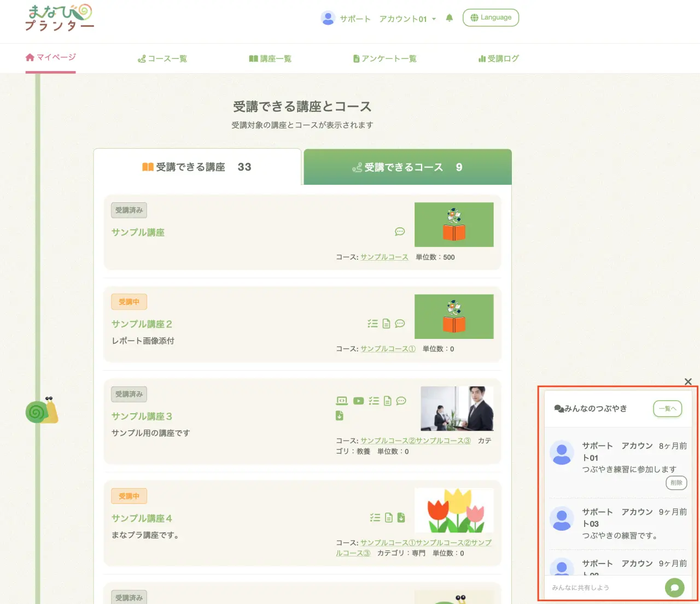Open the Language selector

tap(491, 17)
